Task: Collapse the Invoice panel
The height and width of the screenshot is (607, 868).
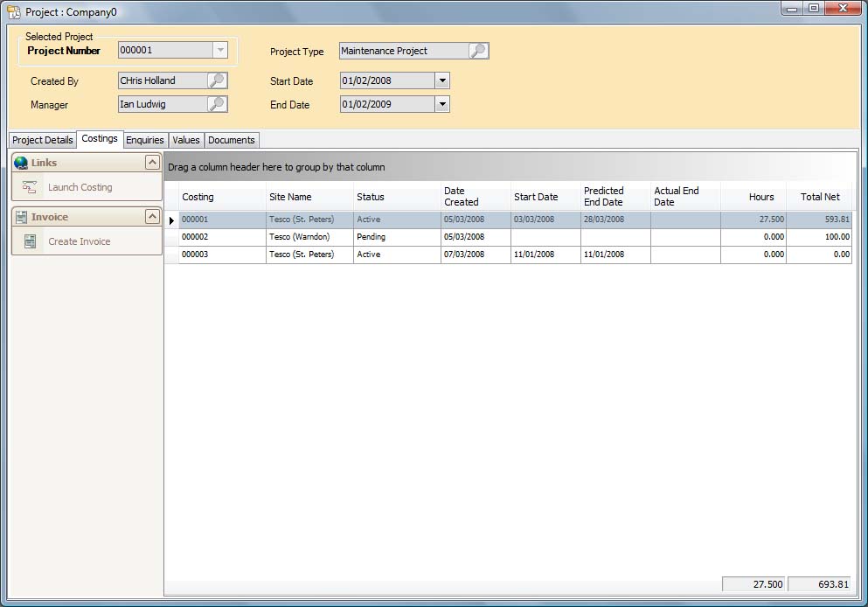Action: click(x=152, y=217)
